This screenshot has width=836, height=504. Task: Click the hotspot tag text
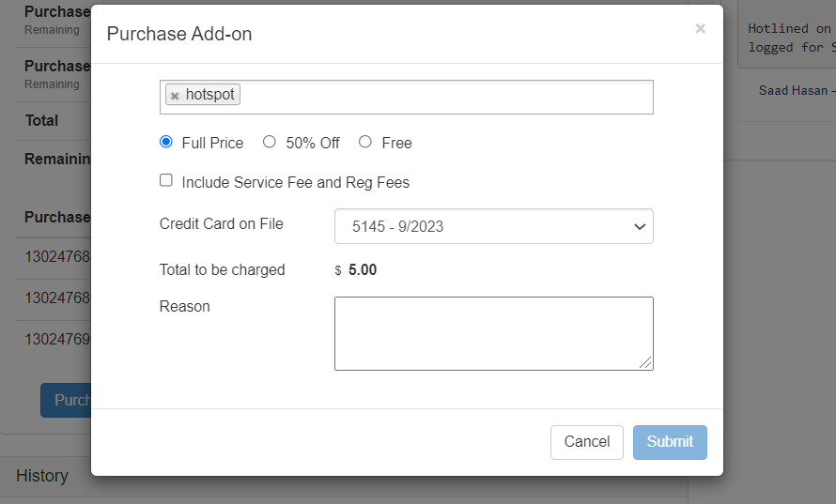click(x=209, y=95)
